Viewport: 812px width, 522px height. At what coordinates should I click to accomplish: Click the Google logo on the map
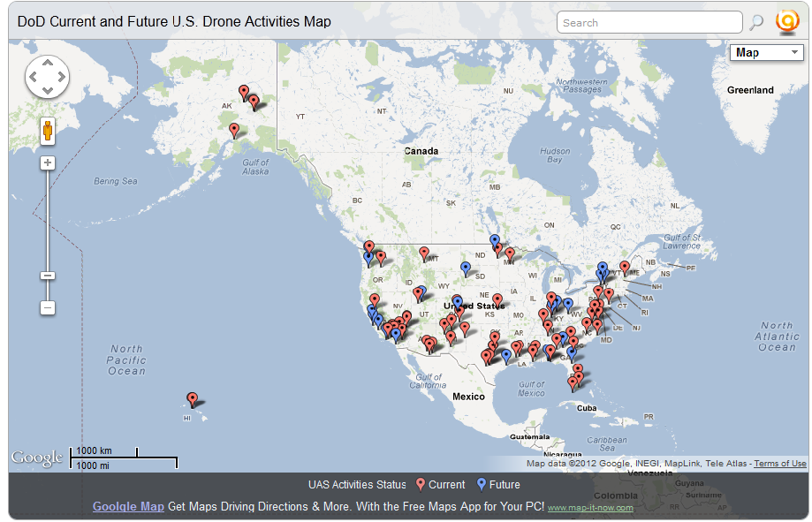pyautogui.click(x=37, y=458)
